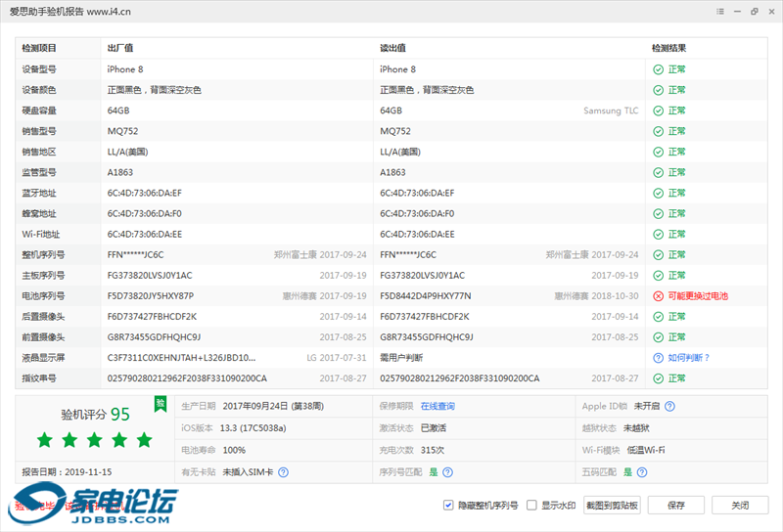Click the 验机评分 95 score text
This screenshot has width=783, height=532.
coord(95,415)
